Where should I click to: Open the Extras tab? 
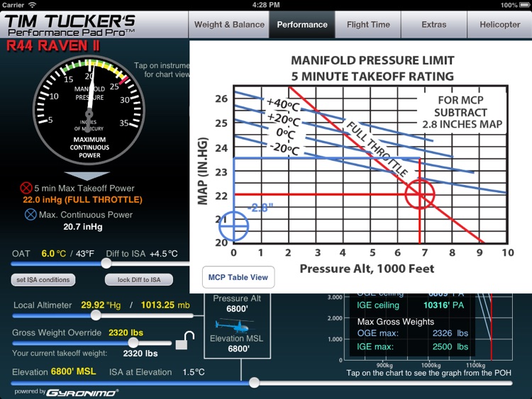(x=434, y=24)
